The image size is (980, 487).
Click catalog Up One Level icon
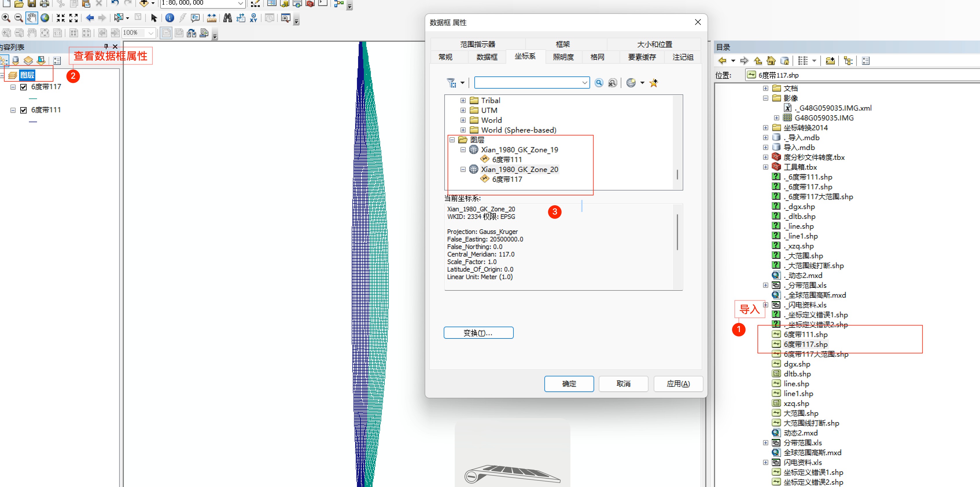tap(758, 61)
